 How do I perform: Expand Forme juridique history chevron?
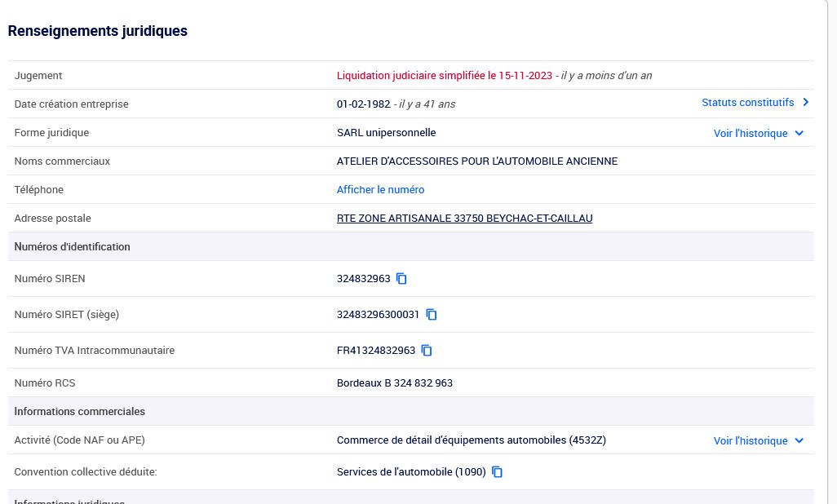[799, 133]
